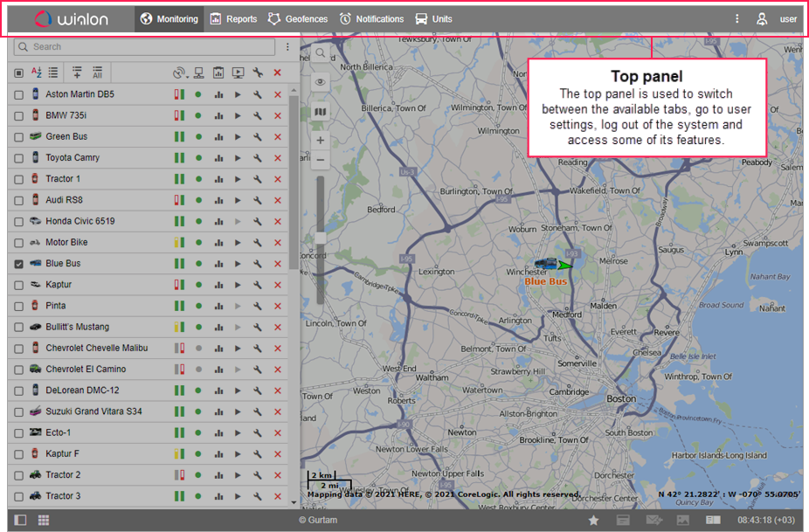Viewport: 809px width, 532px height.
Task: Focus the unit Search field
Action: (x=144, y=46)
